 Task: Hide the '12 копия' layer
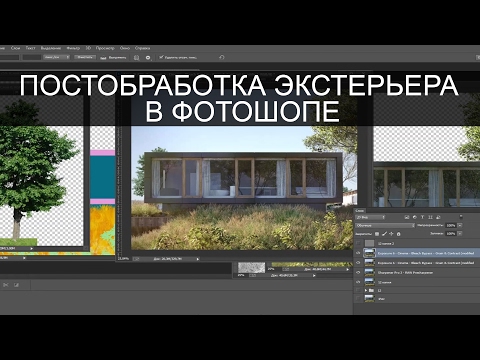pos(358,282)
